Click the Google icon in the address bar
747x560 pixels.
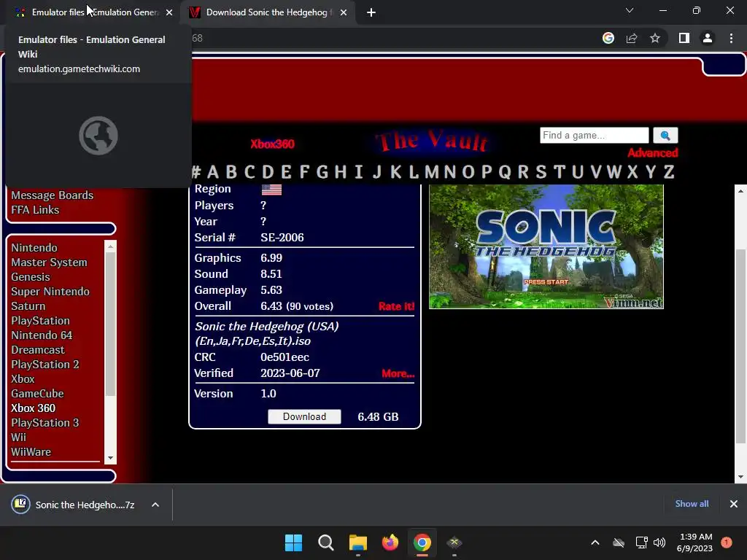pos(608,38)
